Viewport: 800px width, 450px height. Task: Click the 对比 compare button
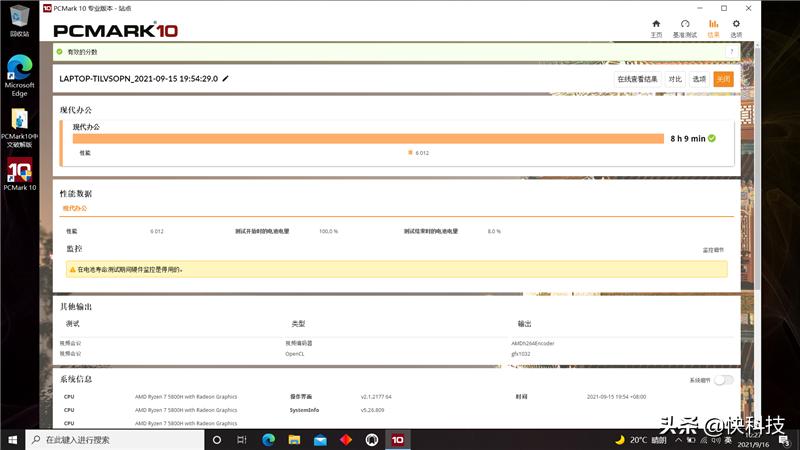[675, 79]
